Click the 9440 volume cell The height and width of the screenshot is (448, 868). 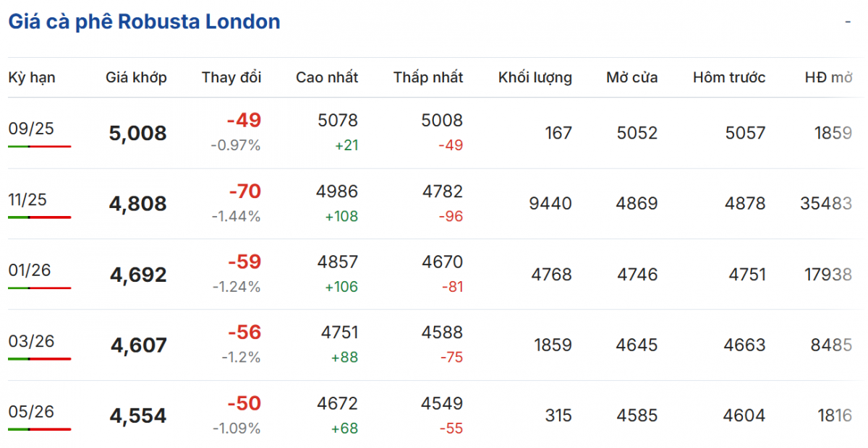pyautogui.click(x=551, y=204)
